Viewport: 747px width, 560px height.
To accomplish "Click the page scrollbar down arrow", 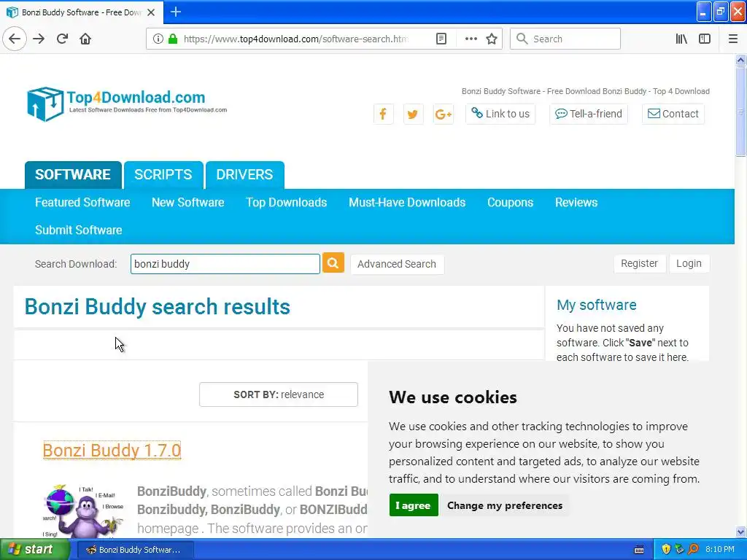I will pyautogui.click(x=740, y=532).
